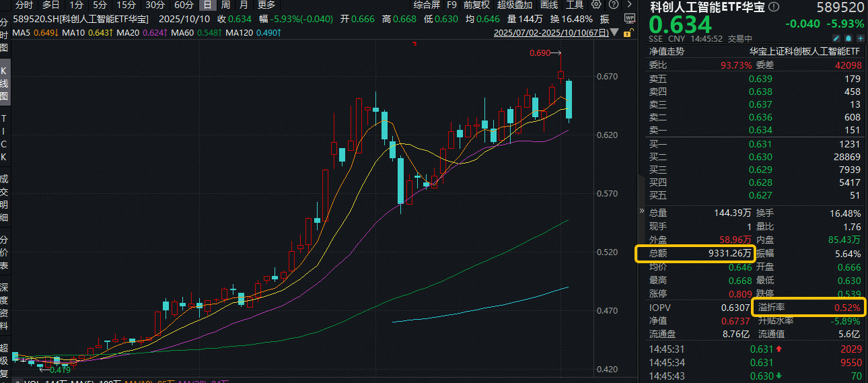Toggle the orange date range lock icon
868x383 pixels.
627,32
